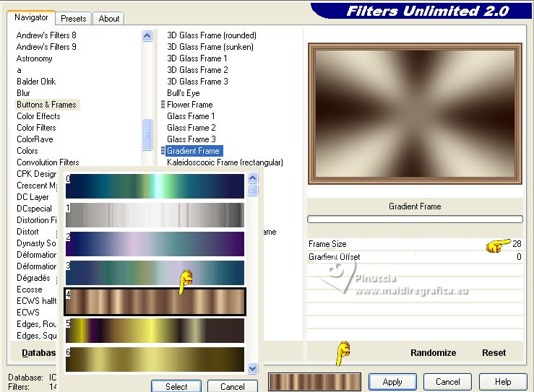Select Andrew's Filters 8 category

pyautogui.click(x=46, y=35)
